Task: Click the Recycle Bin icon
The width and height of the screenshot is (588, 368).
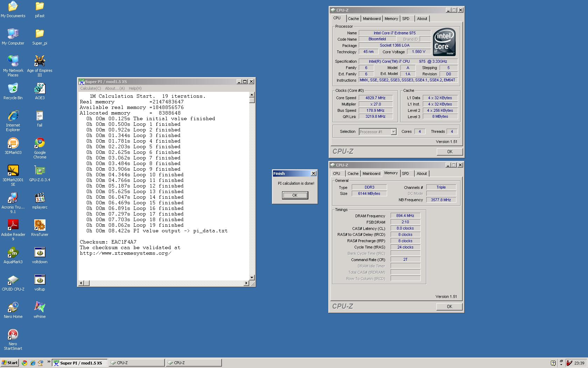Action: 13,91
